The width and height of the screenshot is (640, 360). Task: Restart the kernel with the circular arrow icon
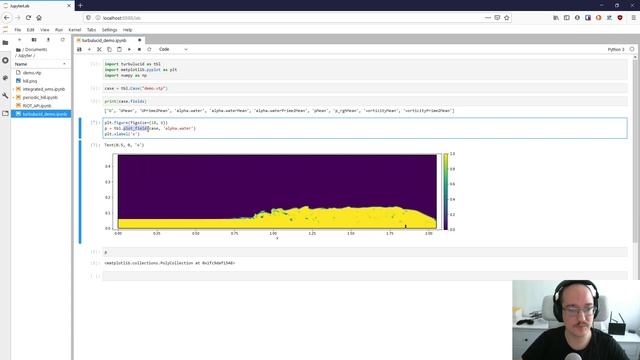pyautogui.click(x=149, y=49)
